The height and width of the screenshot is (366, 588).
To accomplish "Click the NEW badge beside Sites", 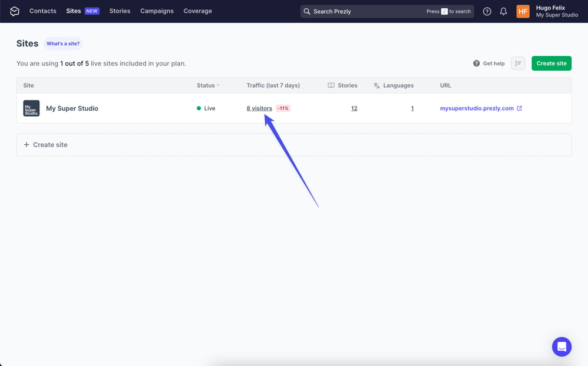I will coord(92,11).
